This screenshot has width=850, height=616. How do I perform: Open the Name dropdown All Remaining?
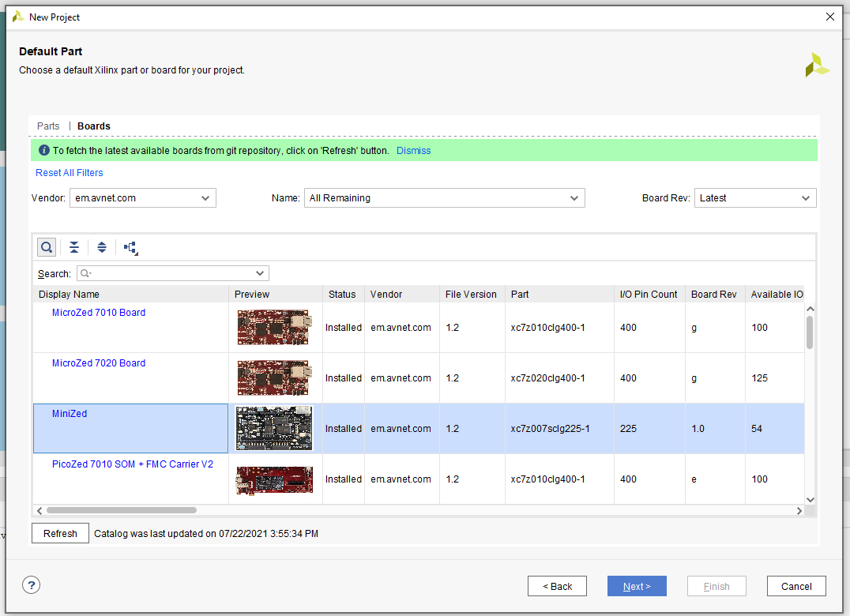point(445,197)
